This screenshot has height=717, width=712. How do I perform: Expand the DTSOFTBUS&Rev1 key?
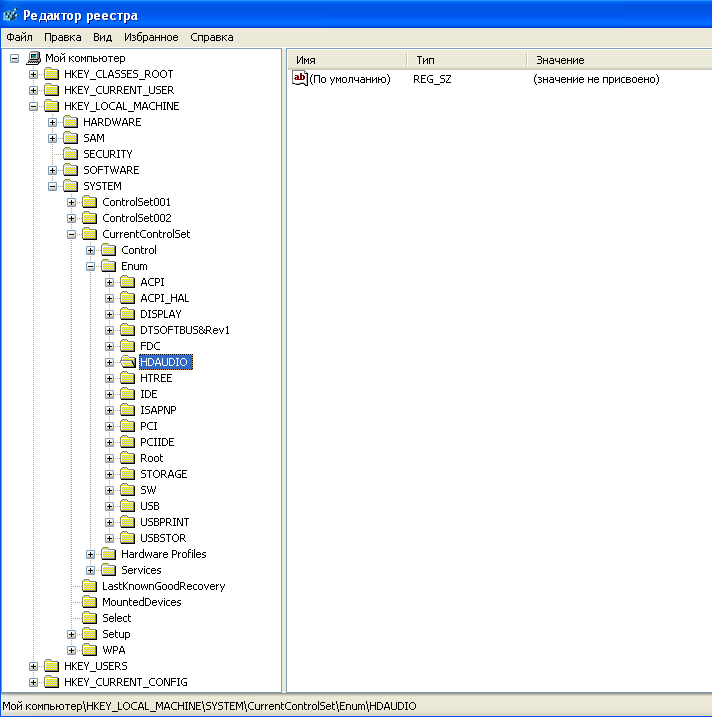(x=109, y=331)
